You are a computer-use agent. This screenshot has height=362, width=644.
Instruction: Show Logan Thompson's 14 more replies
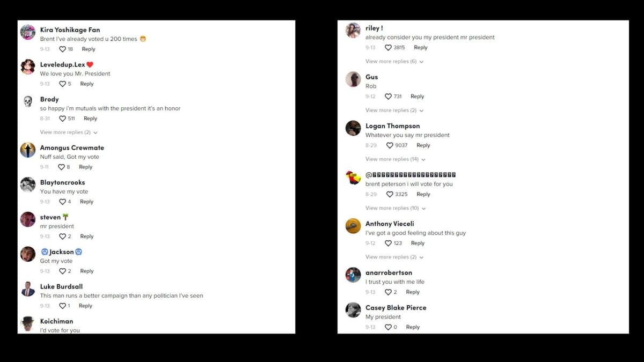394,159
